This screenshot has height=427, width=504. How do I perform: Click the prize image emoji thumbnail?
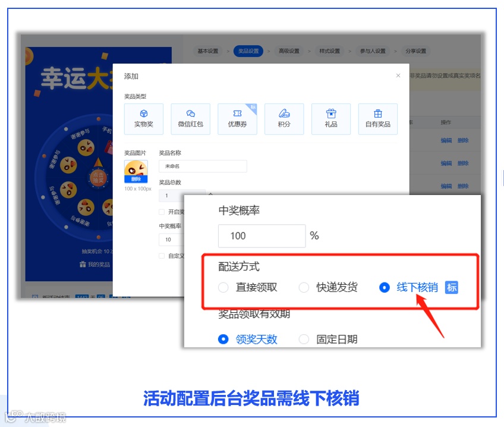(136, 171)
